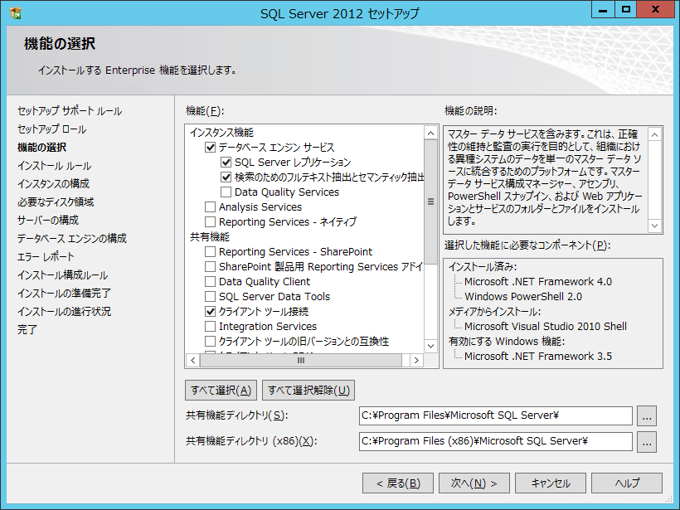Open ヘルプ button
The height and width of the screenshot is (510, 680).
(x=627, y=483)
